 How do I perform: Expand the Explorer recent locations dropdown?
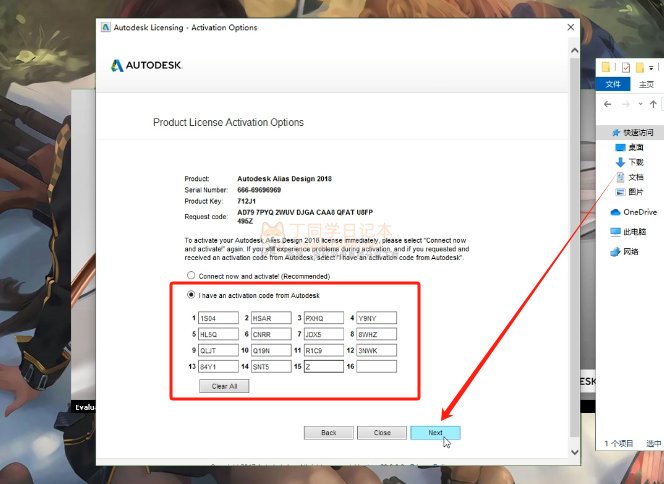point(641,104)
